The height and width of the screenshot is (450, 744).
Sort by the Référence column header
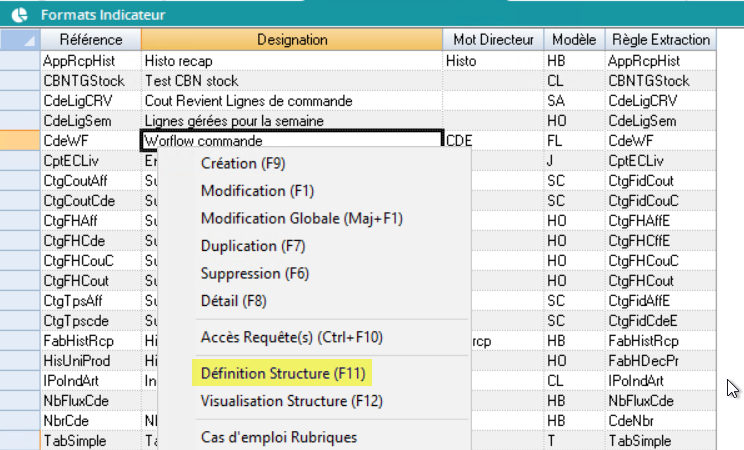pyautogui.click(x=91, y=40)
